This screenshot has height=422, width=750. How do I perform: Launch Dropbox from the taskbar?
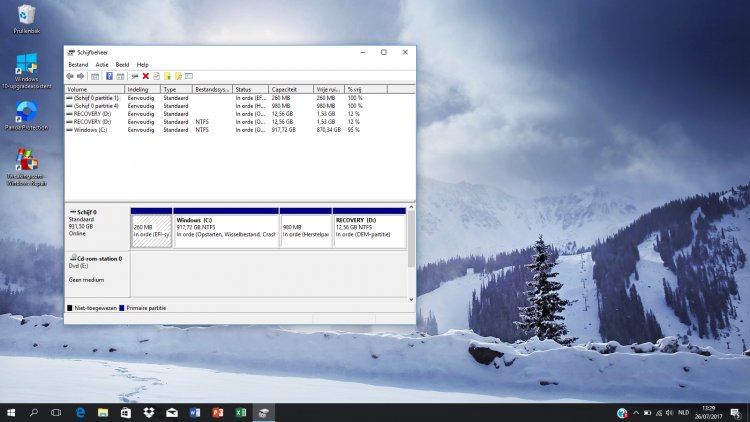coord(148,412)
